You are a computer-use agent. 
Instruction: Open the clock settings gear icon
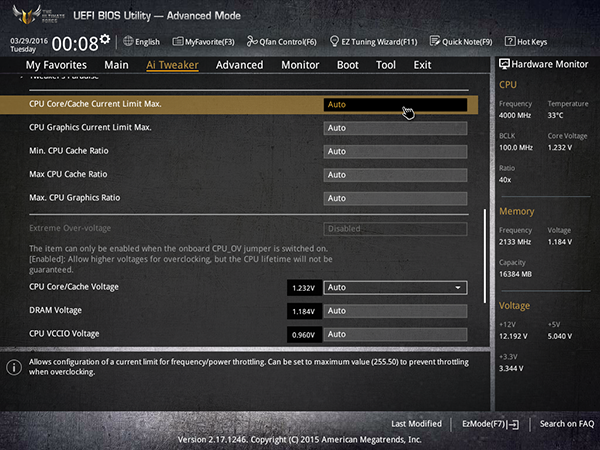[105, 39]
